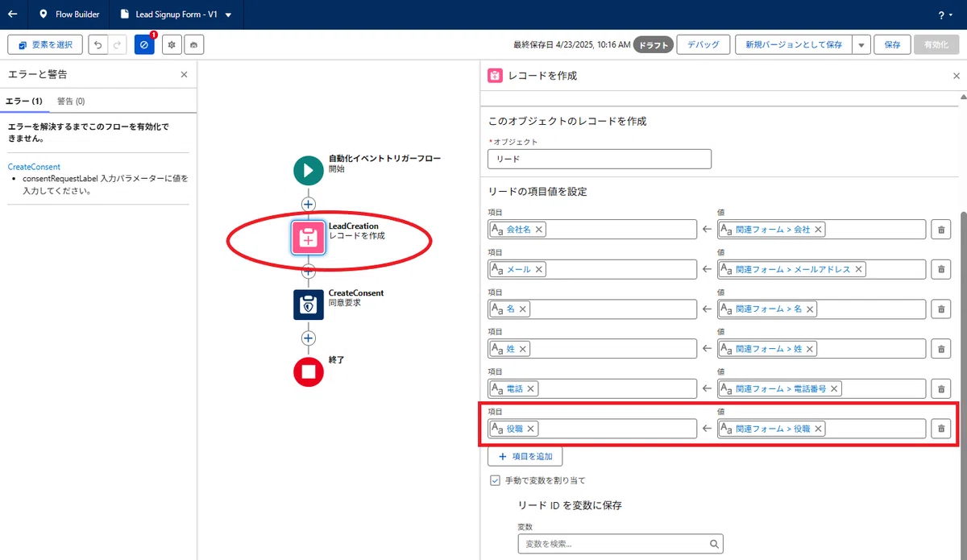Image resolution: width=967 pixels, height=560 pixels.
Task: Add element after the start node
Action: 308,204
